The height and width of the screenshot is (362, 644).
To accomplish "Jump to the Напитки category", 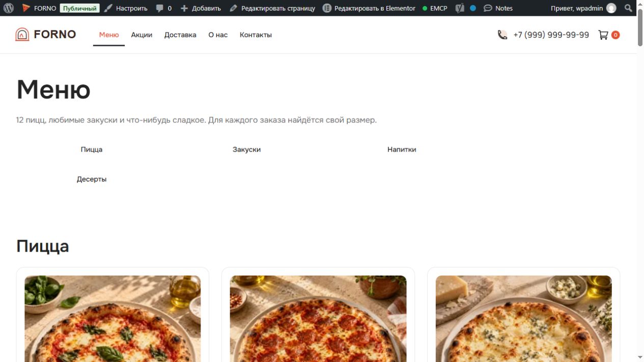I will [402, 149].
